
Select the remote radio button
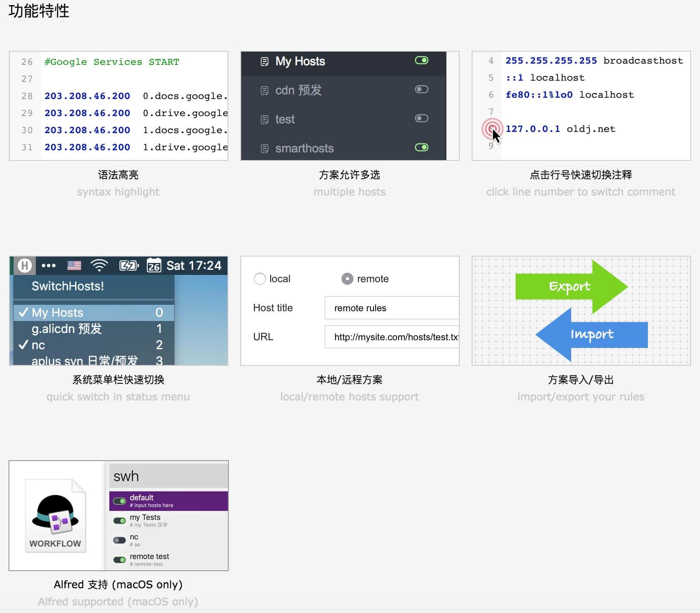pos(347,279)
